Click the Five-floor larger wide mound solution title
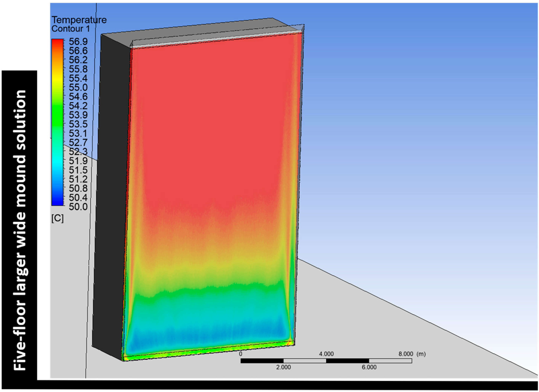 [x=20, y=230]
